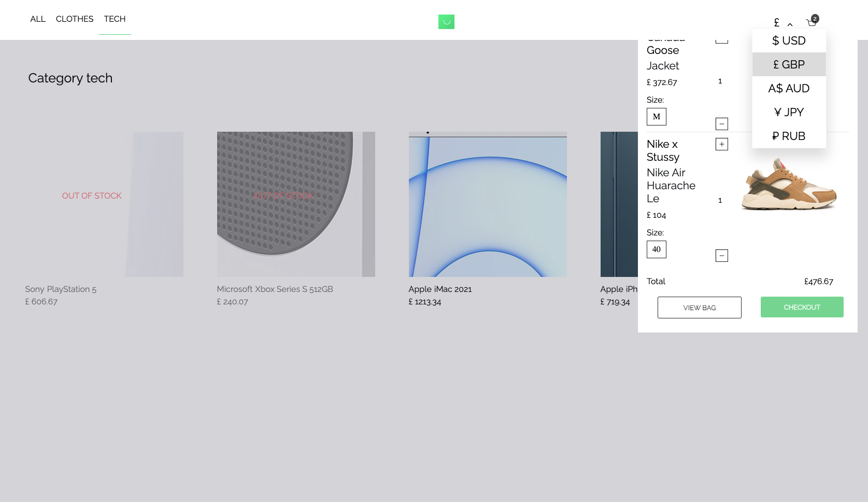The width and height of the screenshot is (868, 502).
Task: Choose ¥ JPY currency
Action: pyautogui.click(x=789, y=112)
